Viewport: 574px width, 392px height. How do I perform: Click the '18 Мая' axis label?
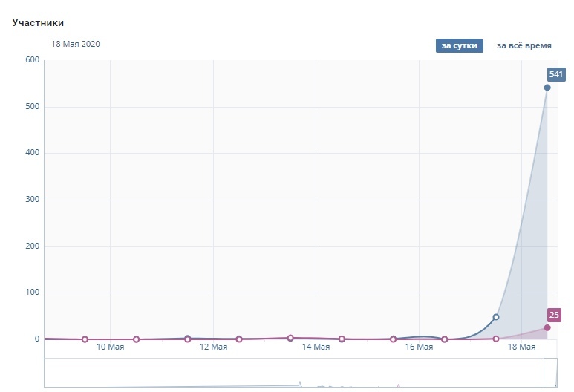[x=521, y=347]
